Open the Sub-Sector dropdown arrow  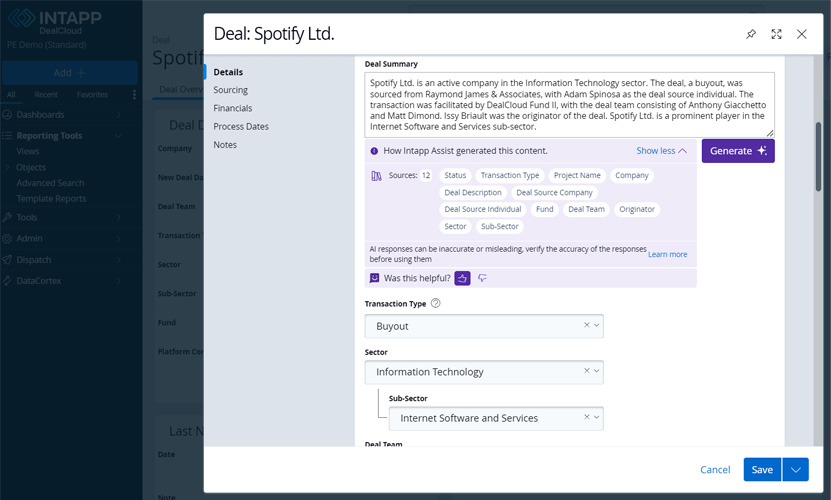[597, 417]
